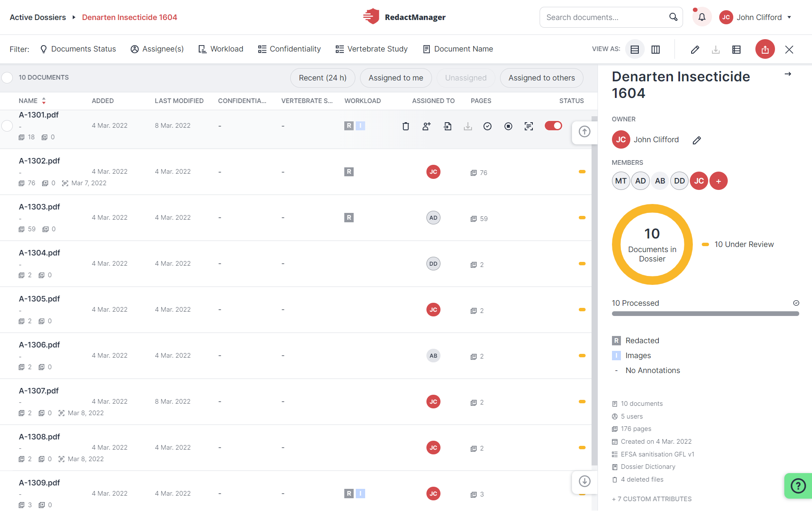This screenshot has width=812, height=511.
Task: Click the RedactManager logo
Action: tap(404, 17)
